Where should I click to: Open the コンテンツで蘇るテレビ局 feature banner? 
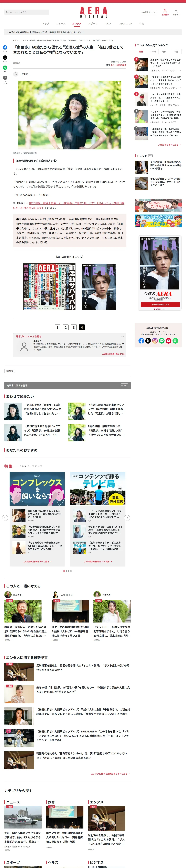tap(98, 489)
